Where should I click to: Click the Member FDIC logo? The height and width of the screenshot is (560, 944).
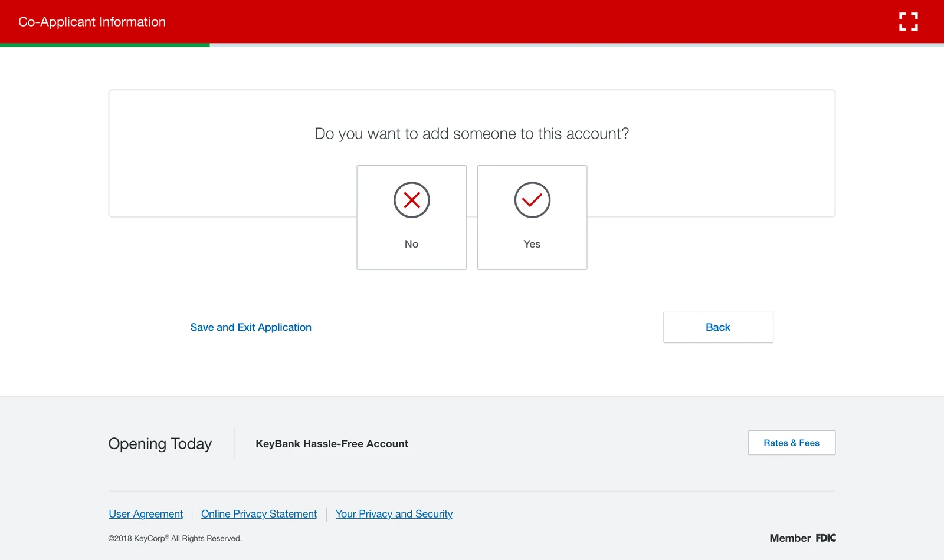(803, 538)
